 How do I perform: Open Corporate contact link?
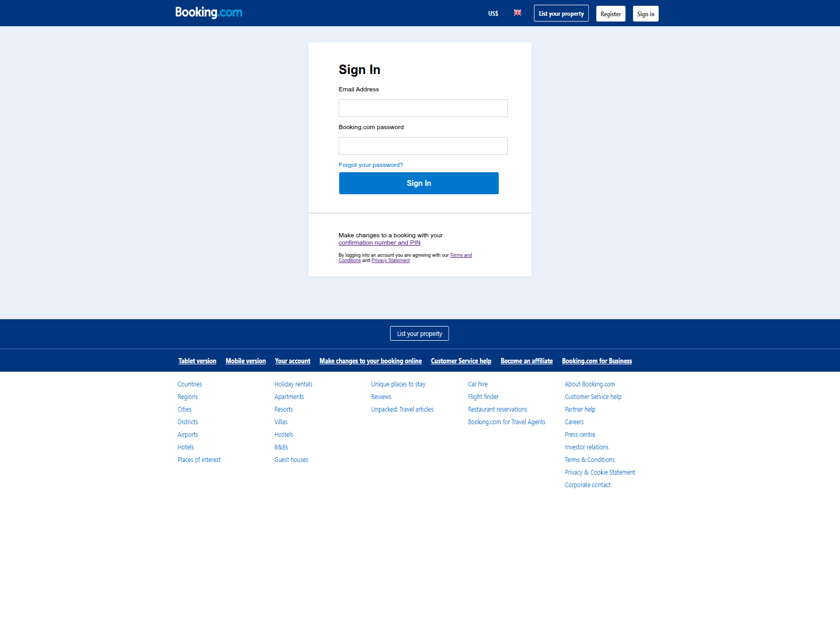click(x=587, y=485)
